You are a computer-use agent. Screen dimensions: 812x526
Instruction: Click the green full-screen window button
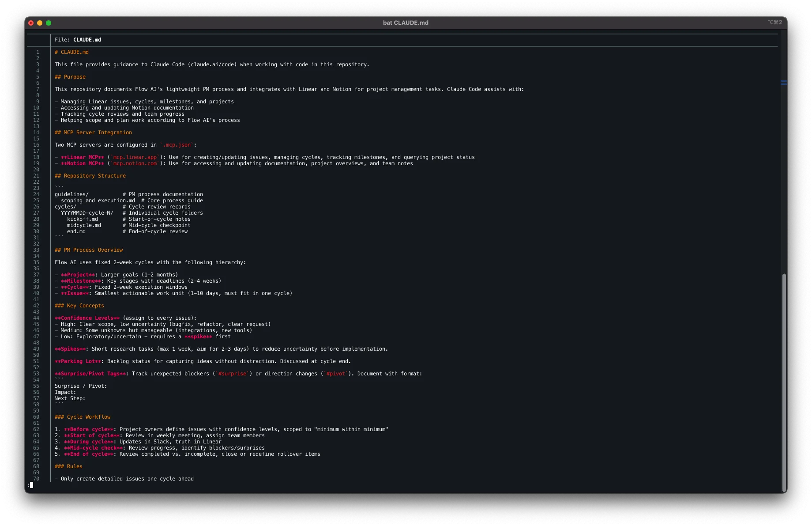pos(49,23)
